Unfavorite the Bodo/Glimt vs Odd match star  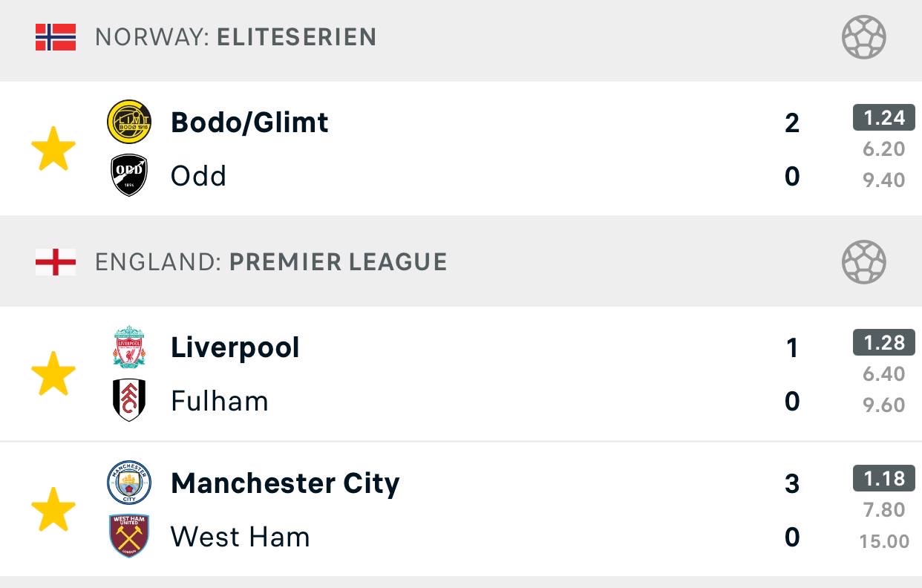(x=53, y=148)
